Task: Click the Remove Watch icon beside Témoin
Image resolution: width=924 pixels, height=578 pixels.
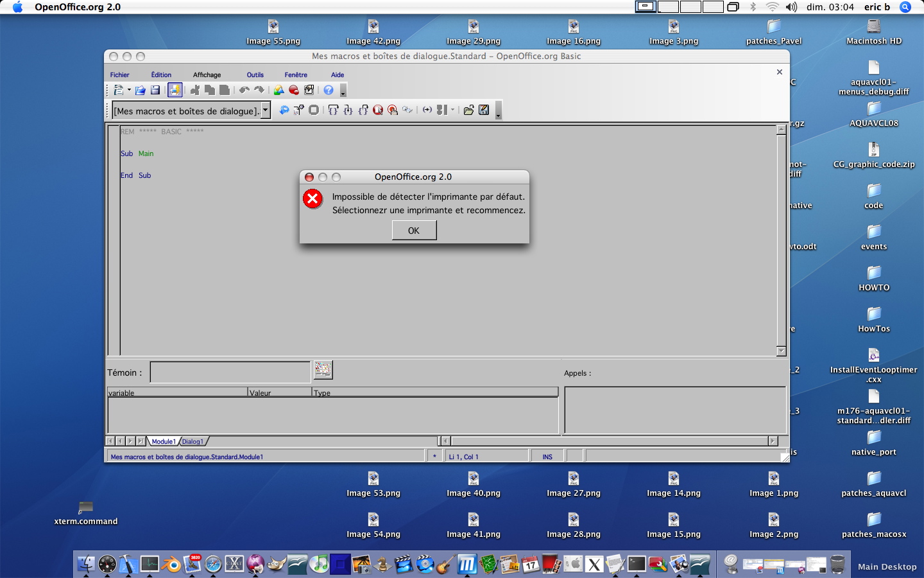Action: point(323,369)
